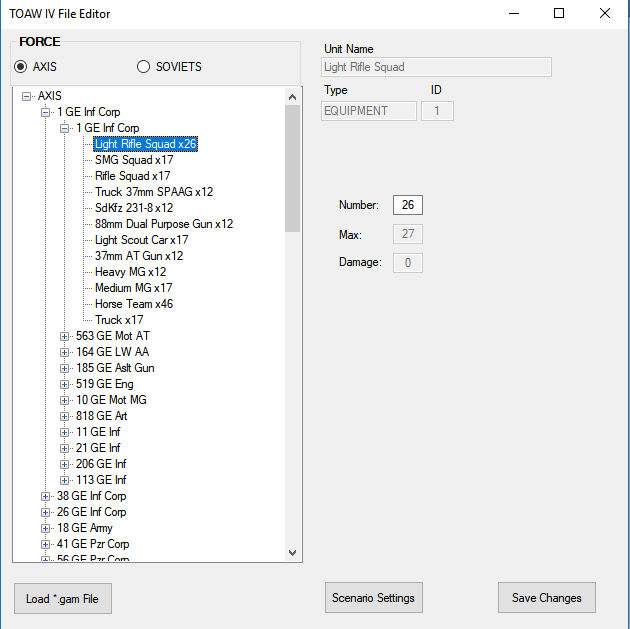This screenshot has height=629, width=630.
Task: Click the 18 GE Army label
Action: tap(84, 528)
